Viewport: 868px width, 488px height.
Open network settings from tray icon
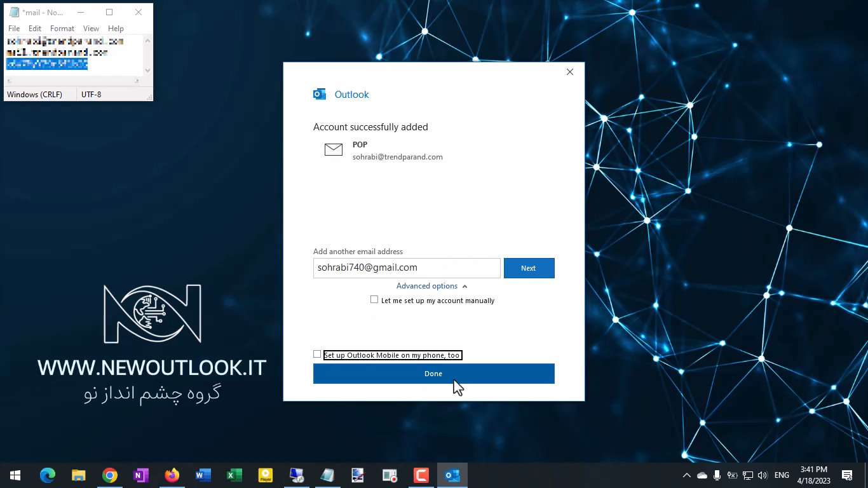point(748,475)
